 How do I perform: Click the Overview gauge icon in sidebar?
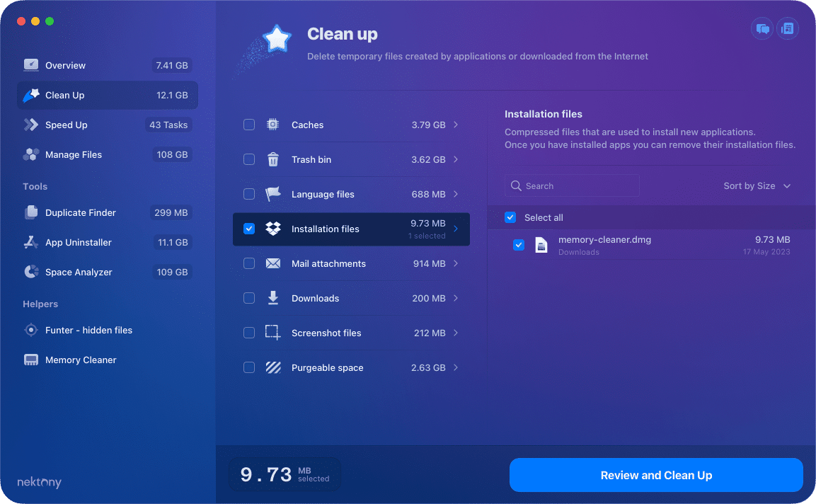tap(30, 65)
